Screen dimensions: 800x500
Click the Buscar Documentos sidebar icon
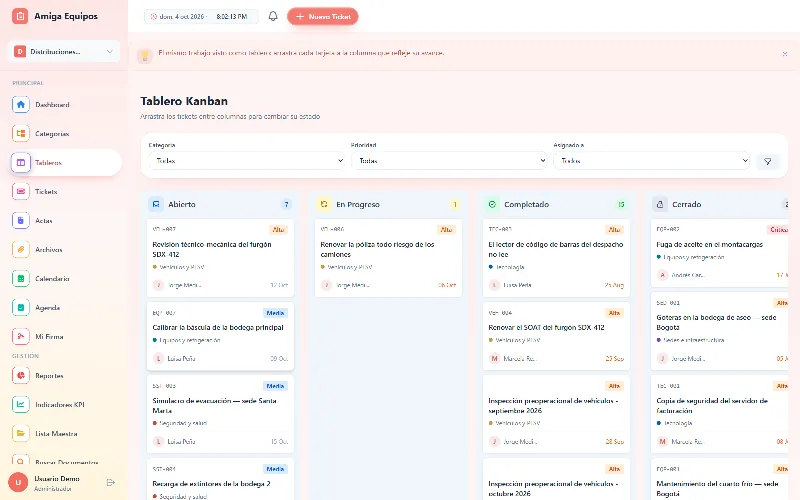coord(21,461)
